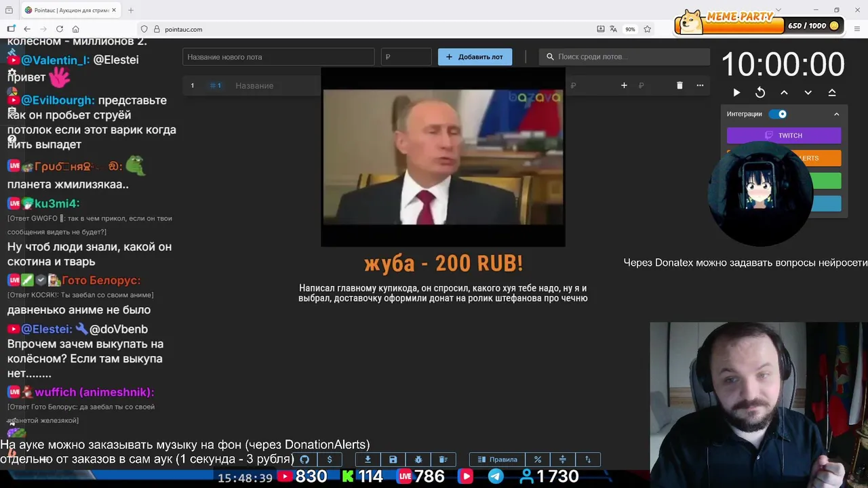The height and width of the screenshot is (488, 868).
Task: Click the sort order arrows icon
Action: tap(588, 460)
